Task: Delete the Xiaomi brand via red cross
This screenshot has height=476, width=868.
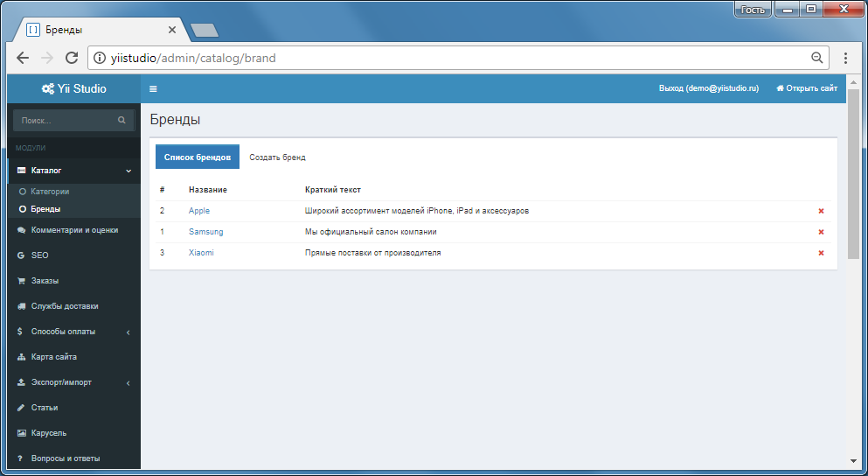Action: coord(821,253)
